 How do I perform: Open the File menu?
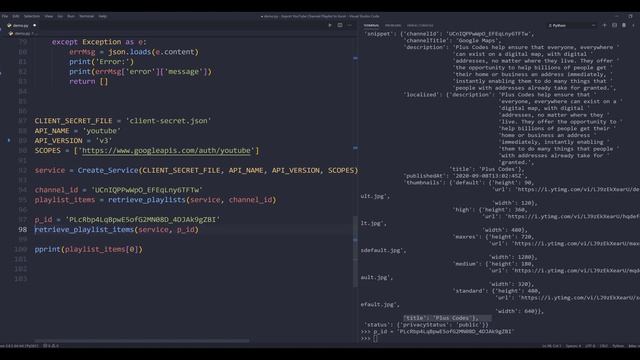[x=5, y=16]
